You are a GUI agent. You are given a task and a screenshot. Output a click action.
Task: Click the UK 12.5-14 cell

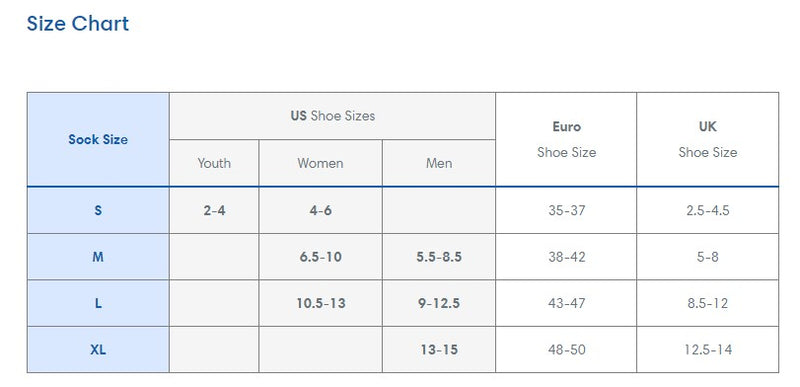708,349
